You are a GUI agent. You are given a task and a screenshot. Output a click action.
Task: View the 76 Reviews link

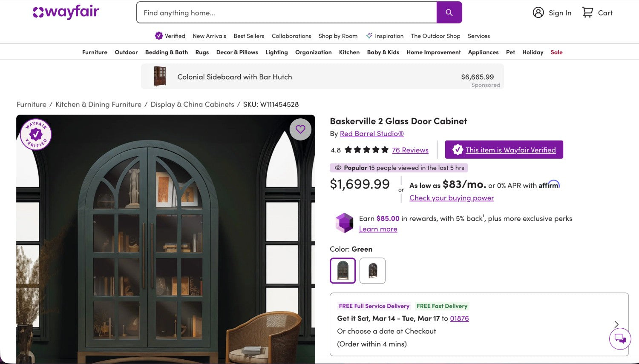coord(410,150)
